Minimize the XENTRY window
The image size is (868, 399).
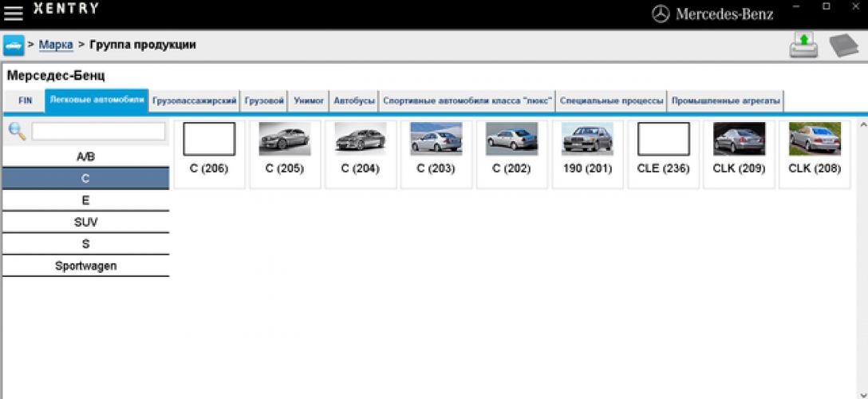click(797, 6)
